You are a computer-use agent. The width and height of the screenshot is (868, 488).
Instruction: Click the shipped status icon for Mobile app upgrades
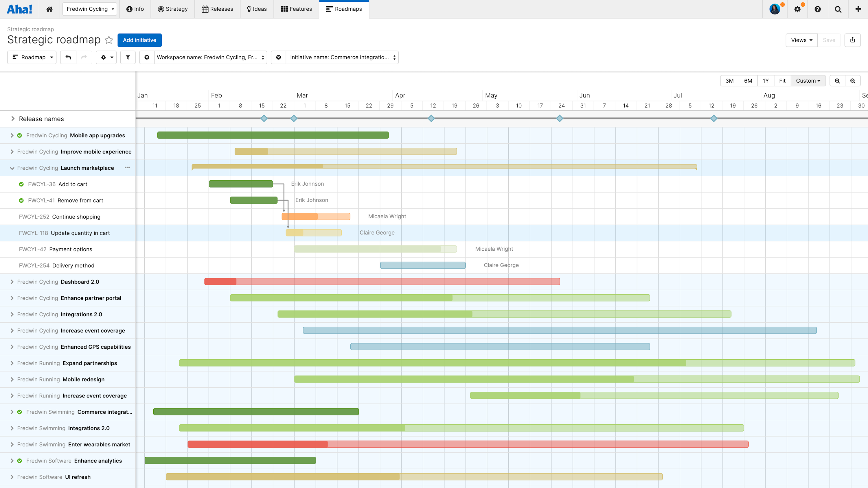pyautogui.click(x=20, y=135)
